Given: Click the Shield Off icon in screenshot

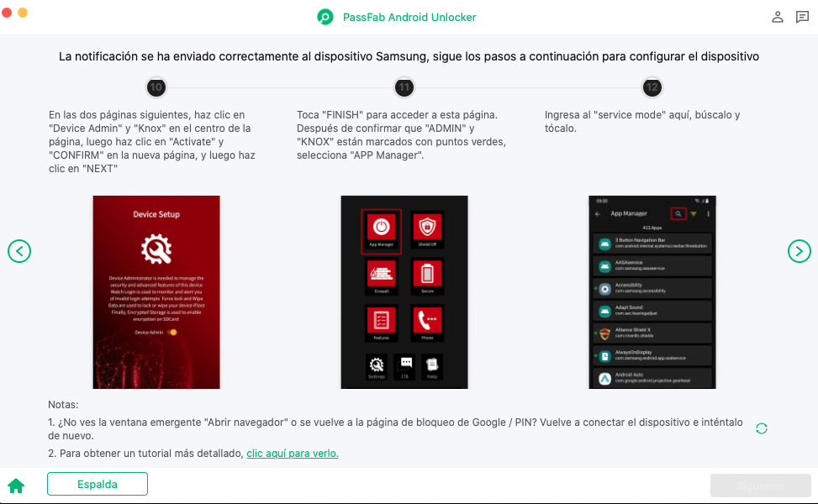Looking at the screenshot, I should coord(427,228).
